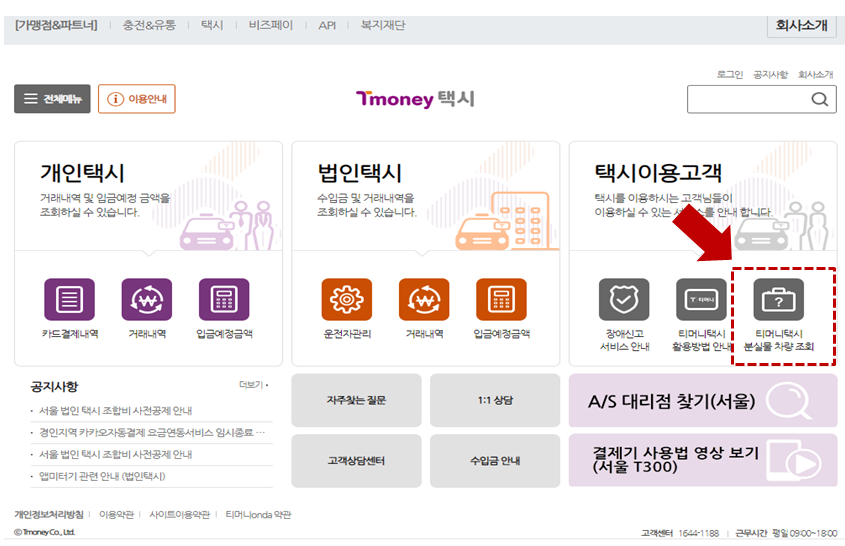845x546 pixels.
Task: Open 티머니택시 활용방법 안내 card icon
Action: tap(701, 299)
